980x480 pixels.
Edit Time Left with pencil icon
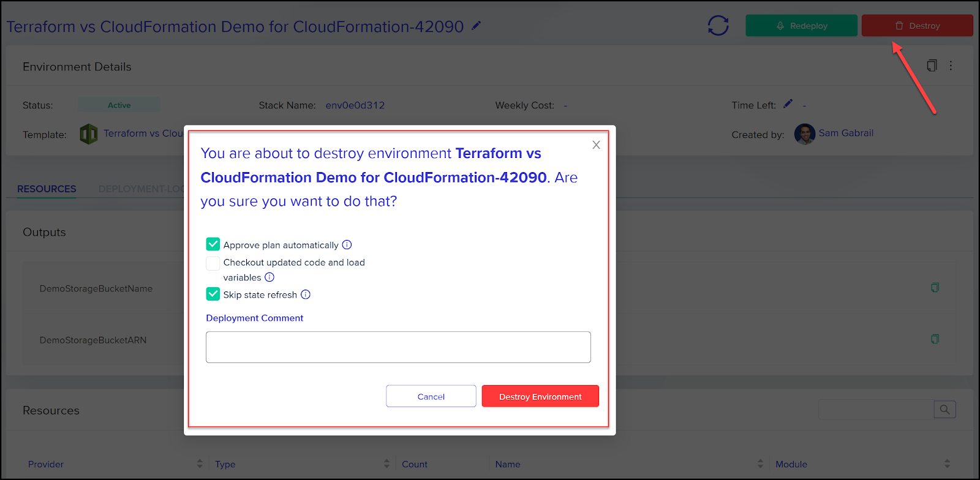(x=788, y=104)
